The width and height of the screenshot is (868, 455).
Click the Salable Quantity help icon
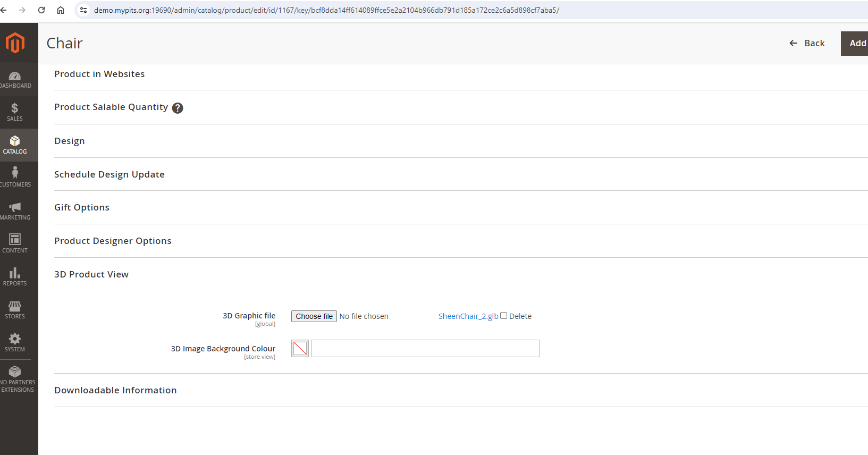[x=178, y=108]
